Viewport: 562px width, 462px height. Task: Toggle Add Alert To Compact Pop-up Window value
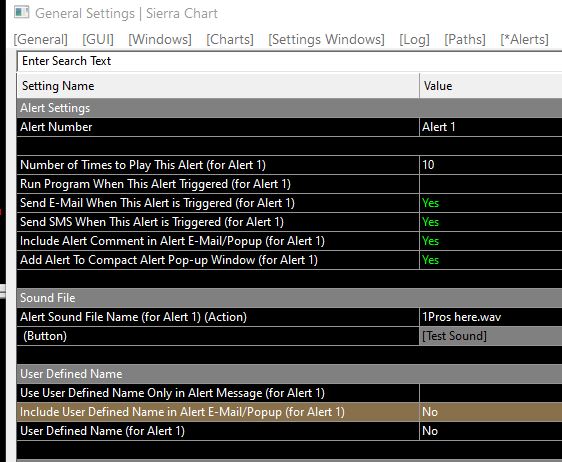click(x=491, y=260)
